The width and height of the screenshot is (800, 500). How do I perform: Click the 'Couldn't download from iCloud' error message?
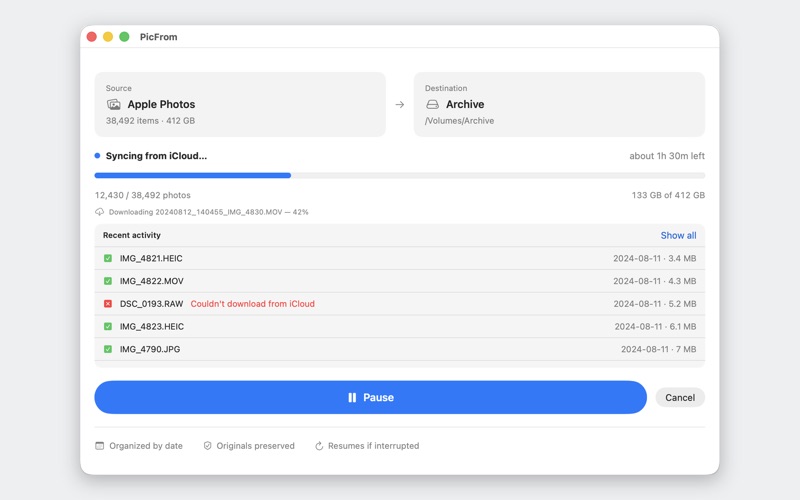click(x=253, y=304)
